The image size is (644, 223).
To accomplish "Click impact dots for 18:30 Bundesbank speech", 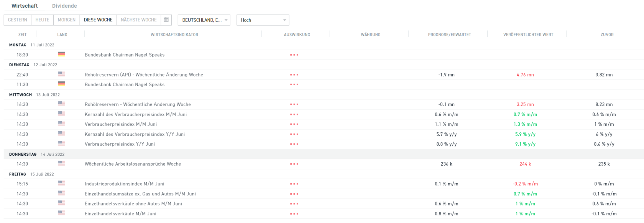I will pos(294,55).
